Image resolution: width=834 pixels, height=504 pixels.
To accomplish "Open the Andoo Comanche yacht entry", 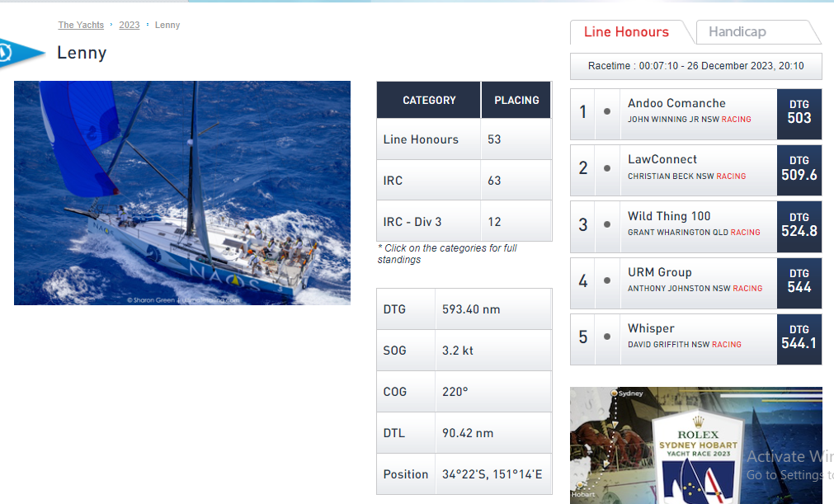I will 676,103.
